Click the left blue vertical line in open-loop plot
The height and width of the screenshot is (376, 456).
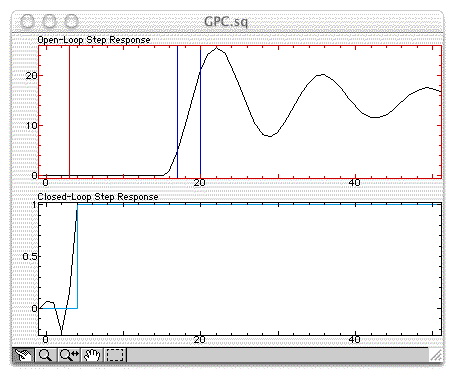(177, 112)
